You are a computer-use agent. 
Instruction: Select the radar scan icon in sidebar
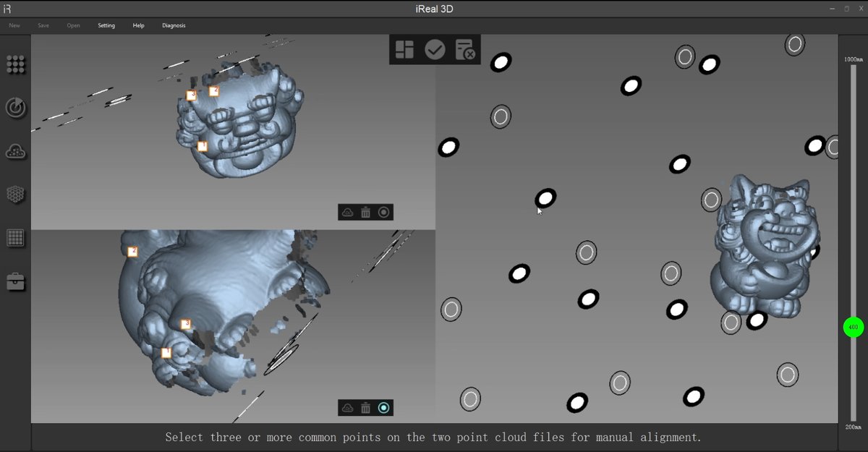click(x=16, y=108)
